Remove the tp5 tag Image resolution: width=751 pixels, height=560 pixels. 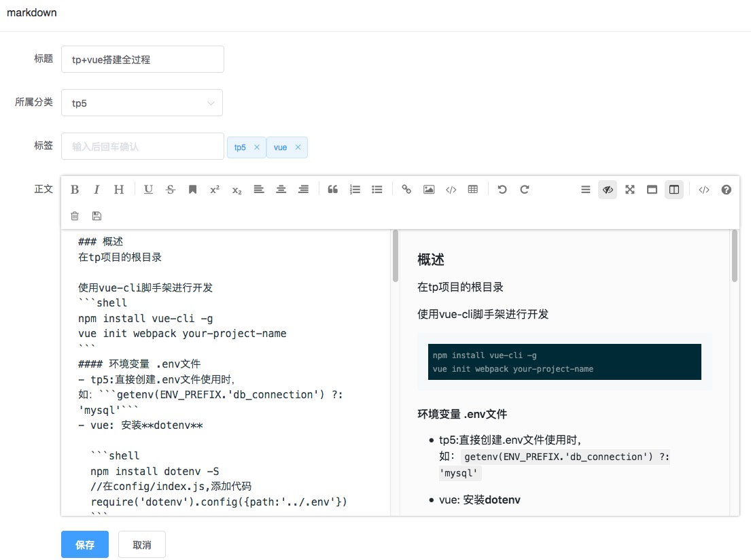[257, 147]
